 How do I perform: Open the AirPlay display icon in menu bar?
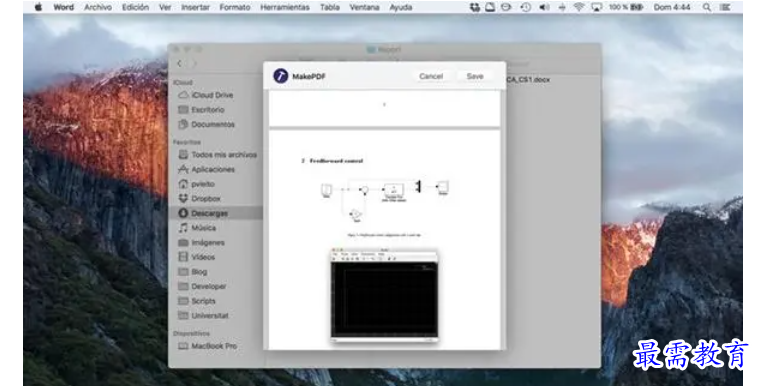click(597, 7)
